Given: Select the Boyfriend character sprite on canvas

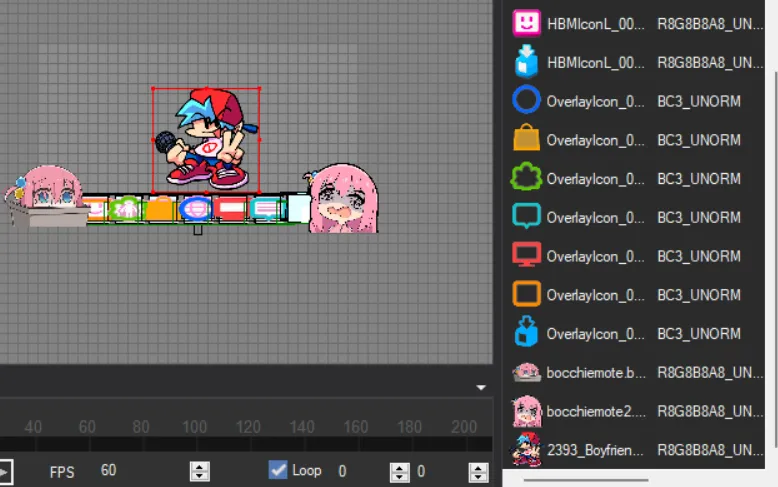Looking at the screenshot, I should click(206, 138).
